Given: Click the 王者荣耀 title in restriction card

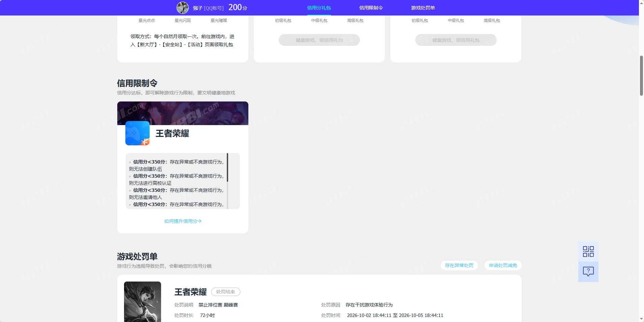Looking at the screenshot, I should pos(172,134).
